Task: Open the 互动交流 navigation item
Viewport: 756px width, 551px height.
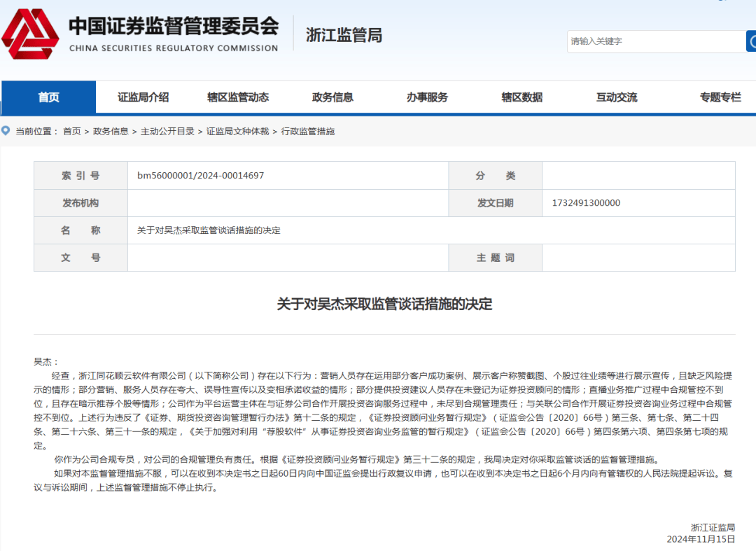Action: (617, 97)
